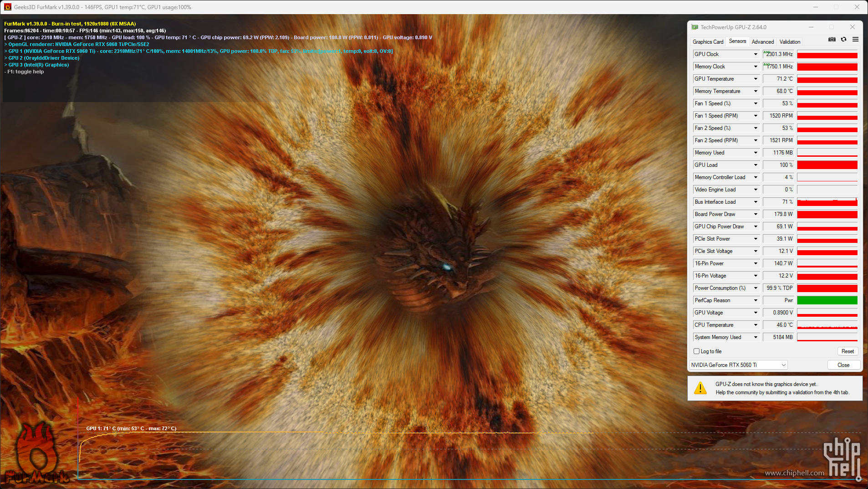Select the Sensors tab
Image resolution: width=868 pixels, height=489 pixels.
(x=737, y=41)
